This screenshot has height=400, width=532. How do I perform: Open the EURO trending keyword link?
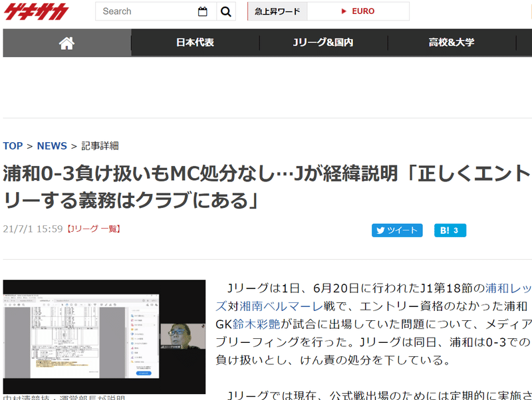(x=358, y=11)
